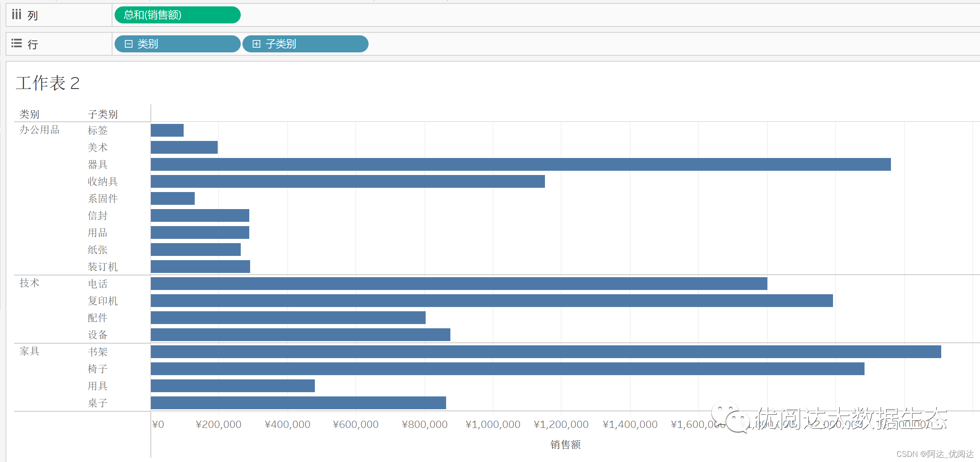Select the 用具 subcategory label
Screen dimensions: 980x462
(x=98, y=386)
